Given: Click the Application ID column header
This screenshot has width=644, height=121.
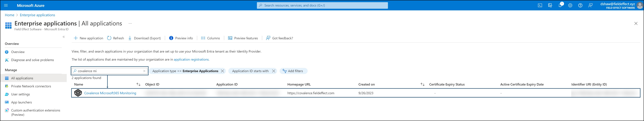Looking at the screenshot, I should pyautogui.click(x=227, y=84).
